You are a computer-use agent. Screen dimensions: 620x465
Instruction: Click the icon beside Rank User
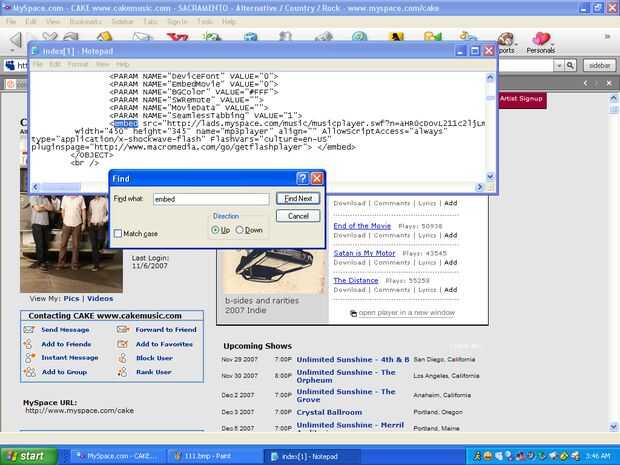123,372
